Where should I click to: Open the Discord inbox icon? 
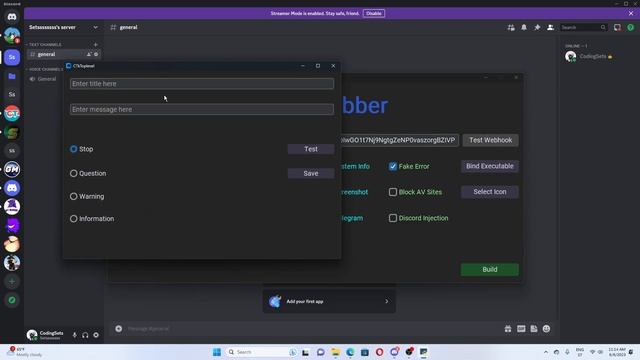617,27
